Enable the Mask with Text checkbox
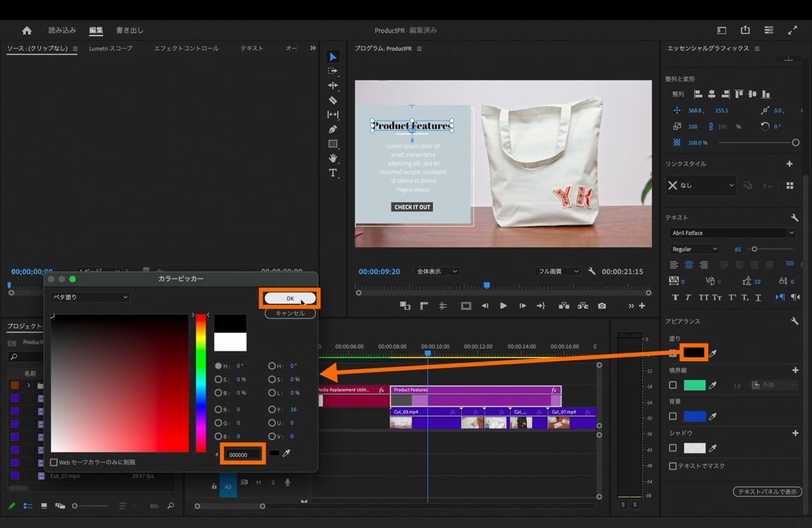The image size is (812, 528). [x=673, y=466]
